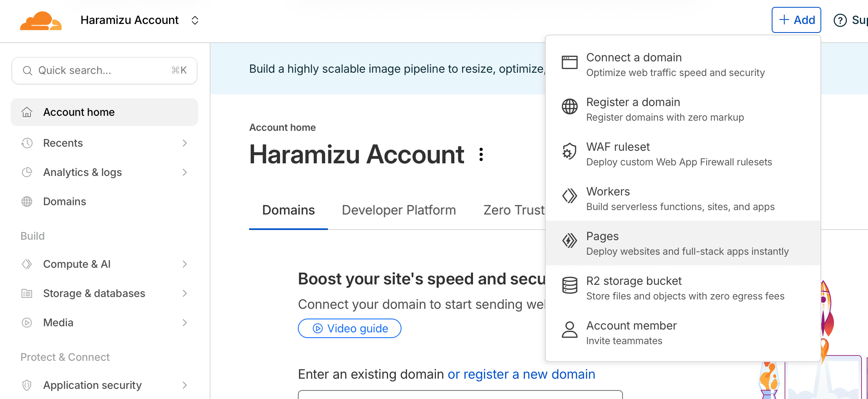Click the Add button
This screenshot has height=399, width=868.
[796, 20]
